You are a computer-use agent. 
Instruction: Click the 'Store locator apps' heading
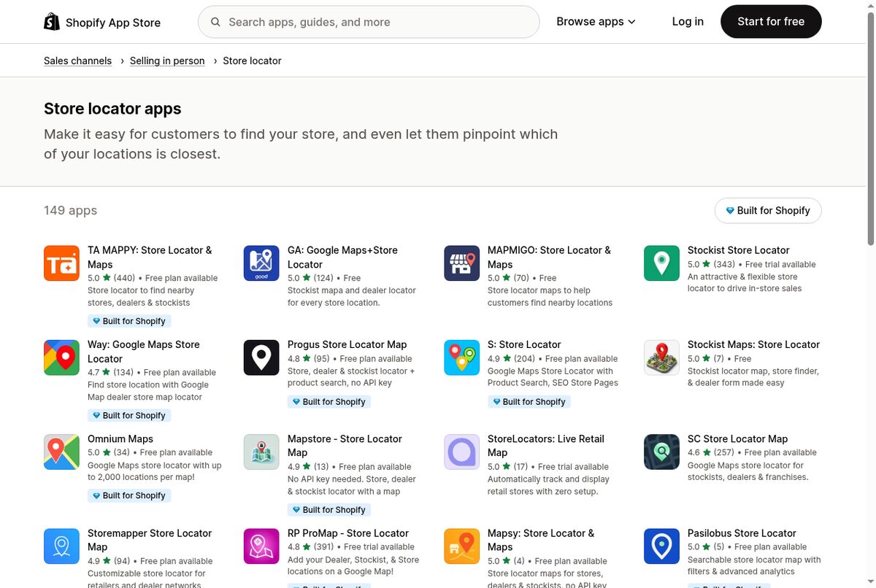(112, 109)
